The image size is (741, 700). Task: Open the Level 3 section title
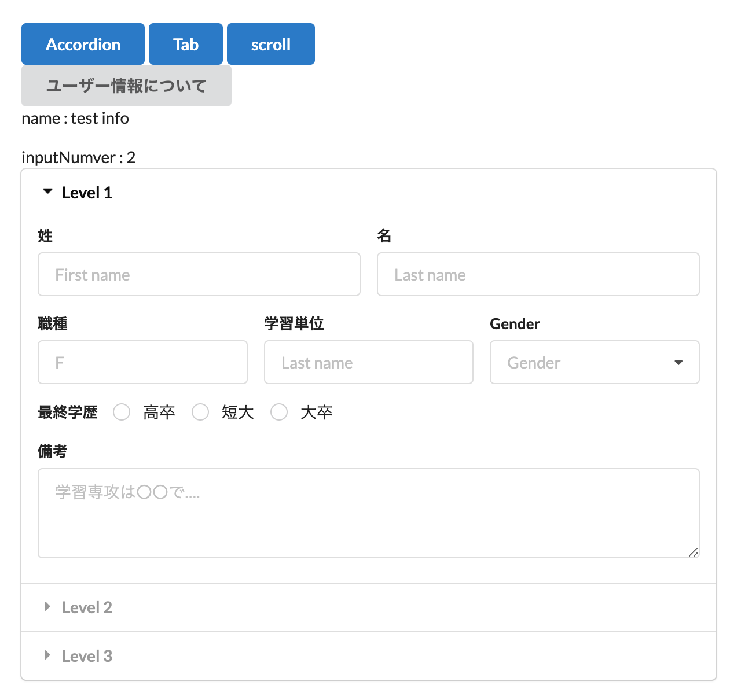coord(87,656)
